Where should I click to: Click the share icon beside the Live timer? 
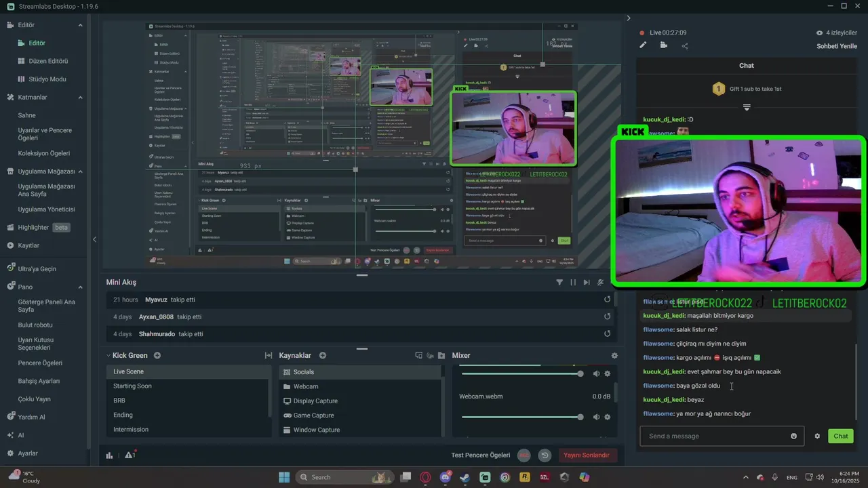pyautogui.click(x=685, y=46)
